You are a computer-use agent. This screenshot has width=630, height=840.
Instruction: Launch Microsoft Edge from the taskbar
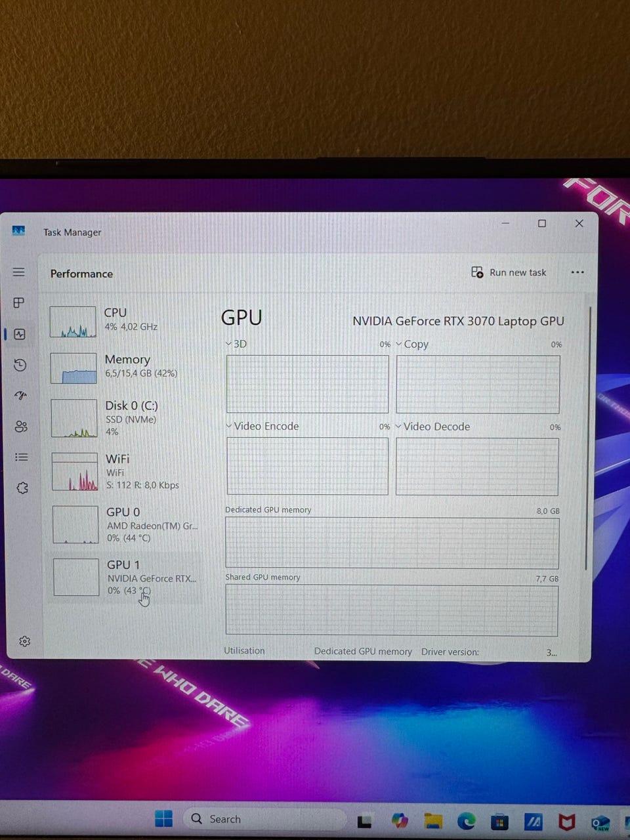[467, 820]
